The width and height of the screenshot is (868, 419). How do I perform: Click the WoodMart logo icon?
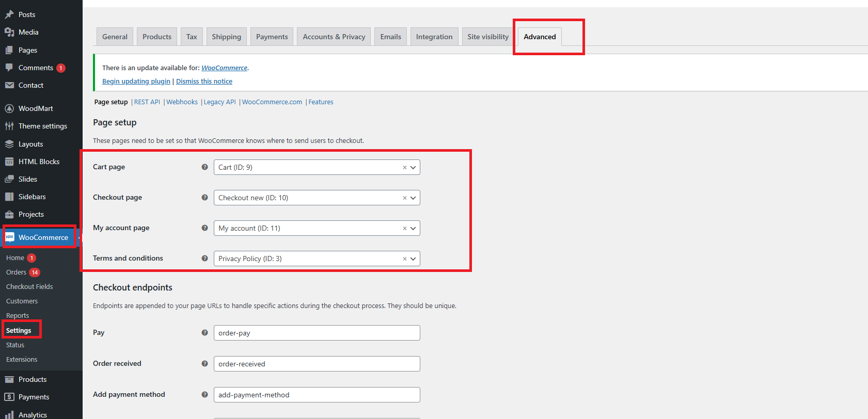[9, 108]
